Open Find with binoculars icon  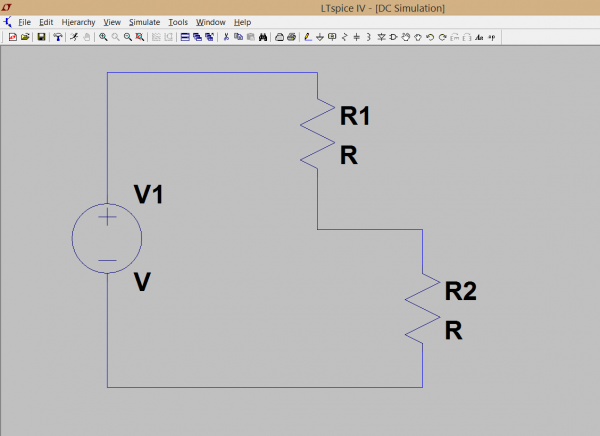click(x=263, y=37)
